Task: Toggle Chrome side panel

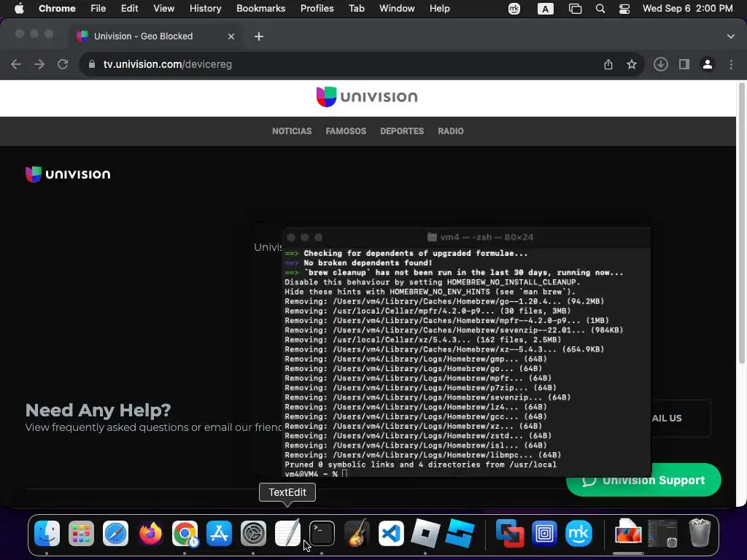Action: coord(684,64)
